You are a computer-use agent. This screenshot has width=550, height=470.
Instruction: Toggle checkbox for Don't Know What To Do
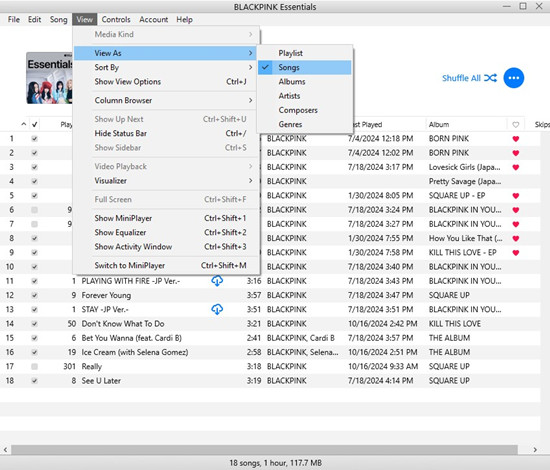34,324
